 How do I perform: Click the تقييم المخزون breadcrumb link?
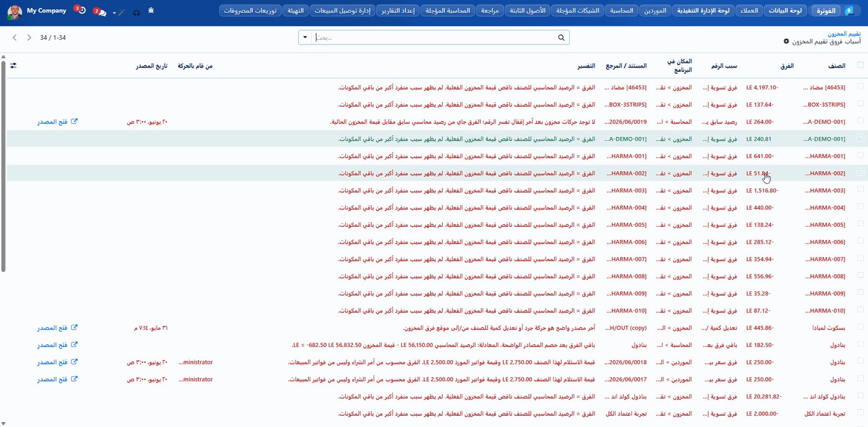pyautogui.click(x=844, y=33)
